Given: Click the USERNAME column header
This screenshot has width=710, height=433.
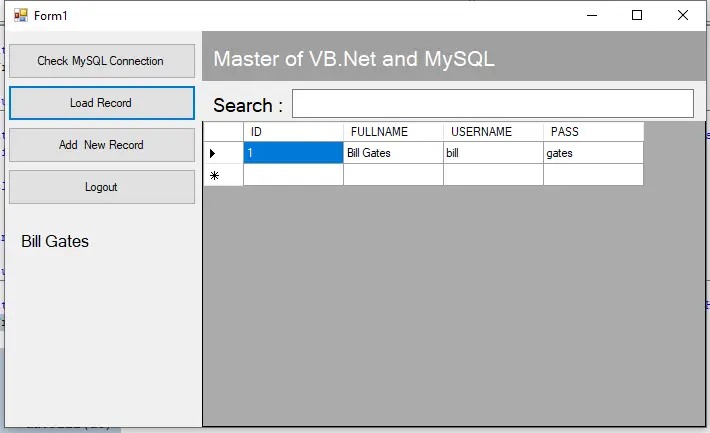Looking at the screenshot, I should point(493,132).
